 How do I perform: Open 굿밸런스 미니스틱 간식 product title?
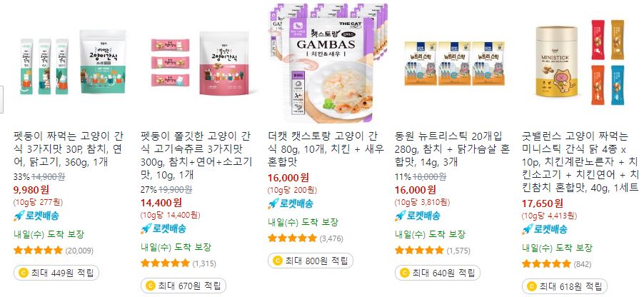pos(580,161)
